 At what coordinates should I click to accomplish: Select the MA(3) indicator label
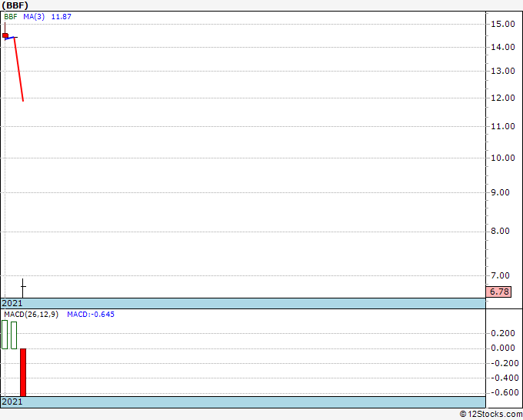coord(34,17)
